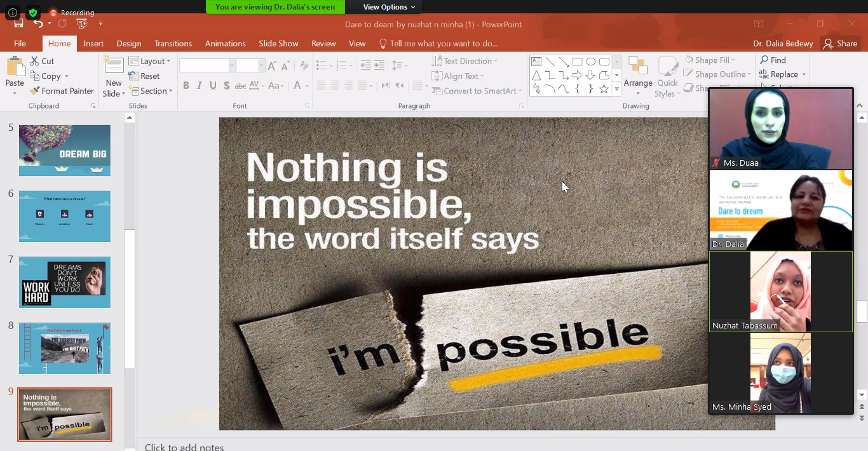
Task: Toggle Underline text formatting
Action: (x=213, y=86)
